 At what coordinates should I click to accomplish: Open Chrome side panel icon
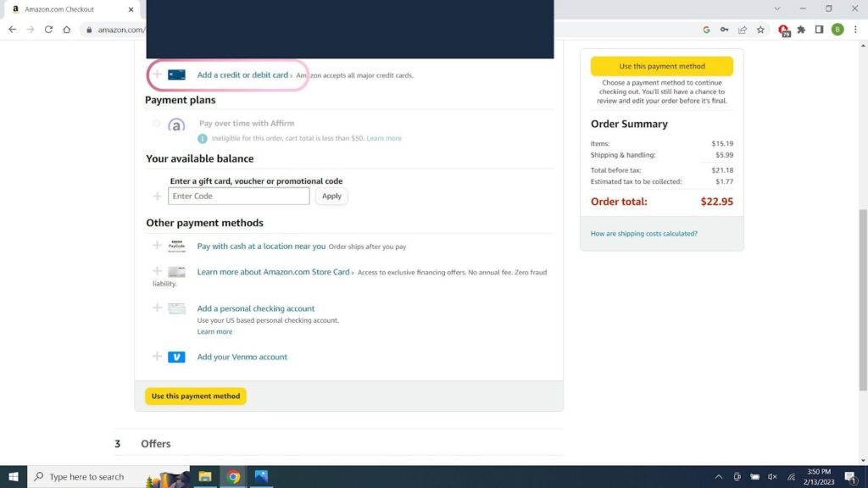[x=819, y=30]
